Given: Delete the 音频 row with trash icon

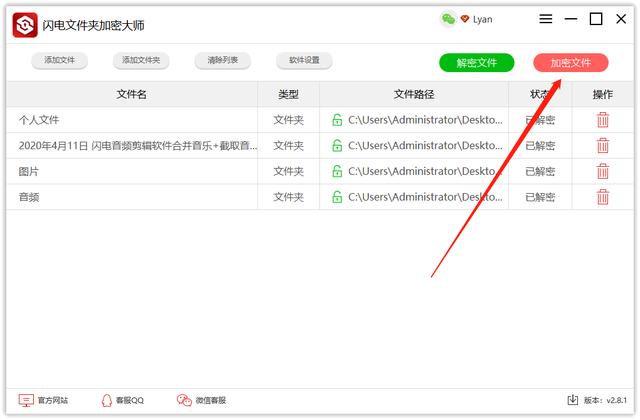Looking at the screenshot, I should [x=603, y=197].
